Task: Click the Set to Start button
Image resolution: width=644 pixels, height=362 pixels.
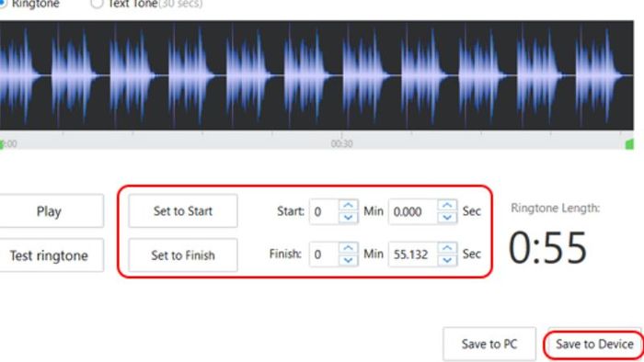Action: pos(183,210)
